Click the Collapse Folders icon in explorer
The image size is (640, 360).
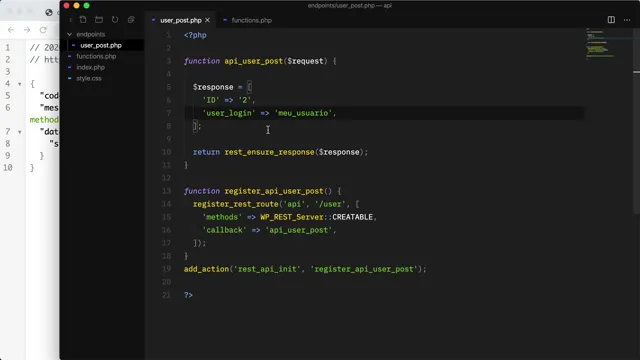(x=131, y=20)
